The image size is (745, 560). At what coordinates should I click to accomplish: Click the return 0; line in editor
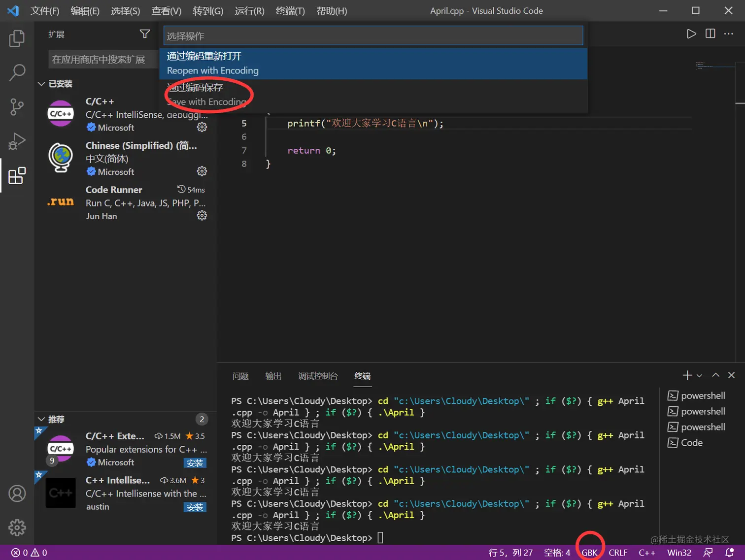click(311, 150)
